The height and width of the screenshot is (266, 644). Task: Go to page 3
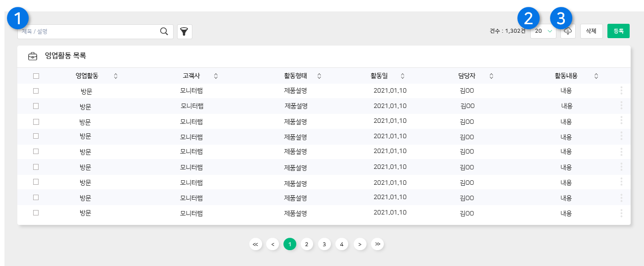pos(324,244)
